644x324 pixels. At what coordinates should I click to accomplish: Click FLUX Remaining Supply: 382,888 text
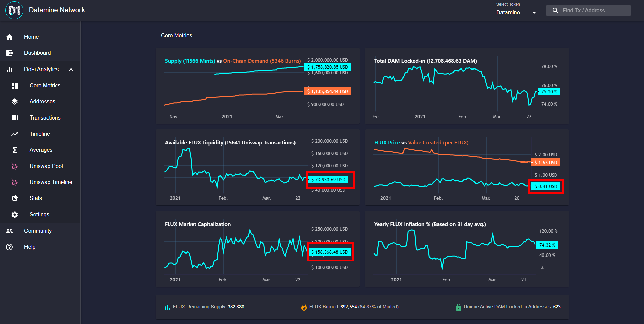209,307
